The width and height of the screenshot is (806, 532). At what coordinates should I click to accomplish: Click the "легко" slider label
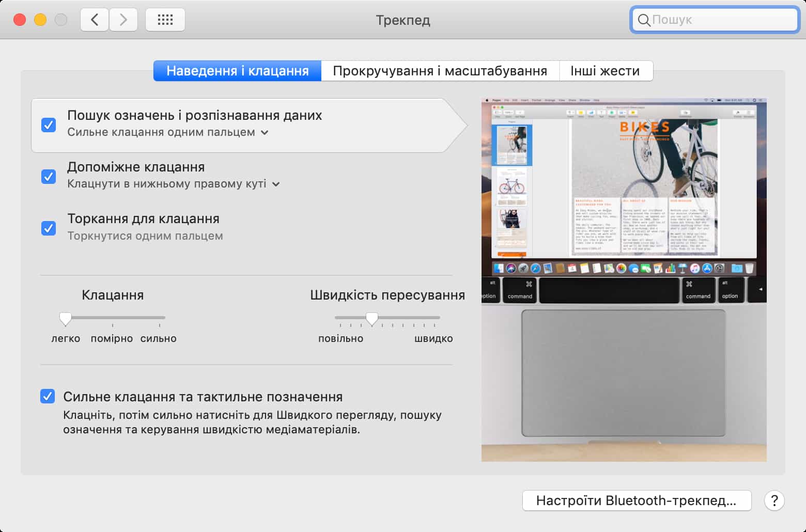click(66, 339)
